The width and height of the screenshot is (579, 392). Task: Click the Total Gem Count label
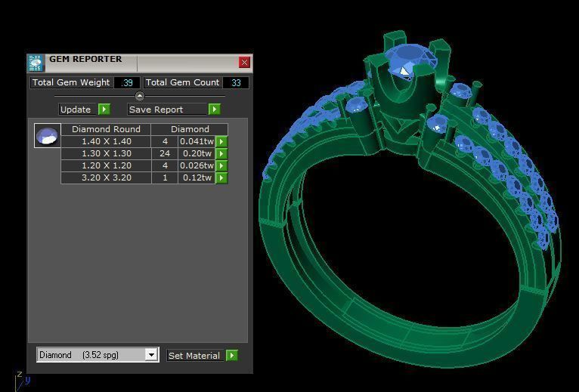pyautogui.click(x=183, y=82)
